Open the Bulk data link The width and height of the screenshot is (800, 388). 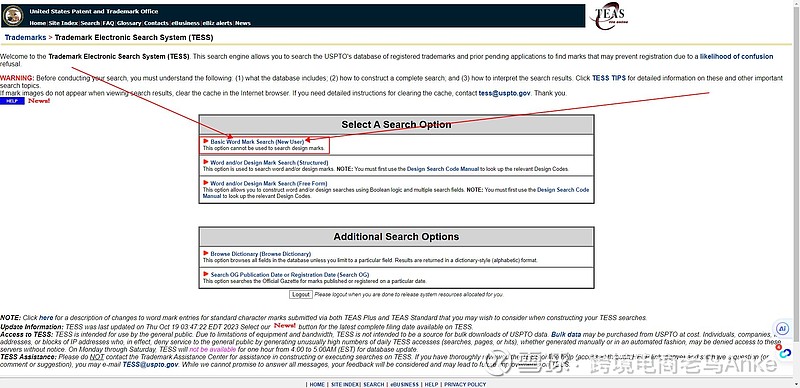tap(566, 334)
